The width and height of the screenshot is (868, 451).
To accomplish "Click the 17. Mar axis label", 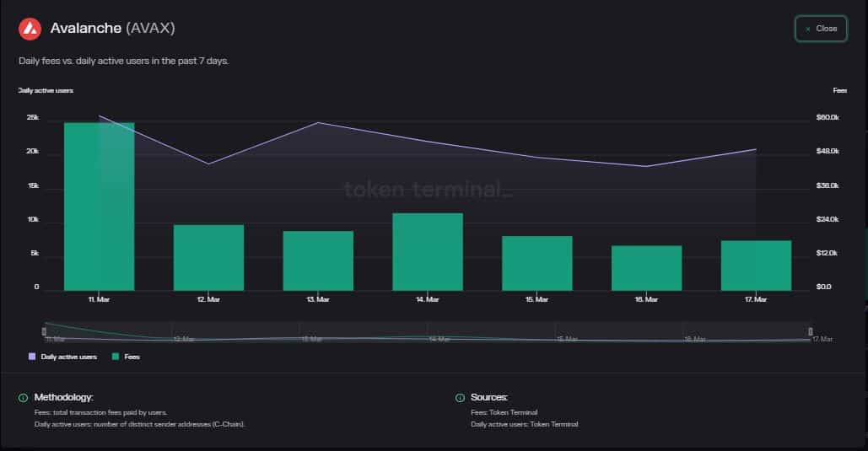I will [756, 299].
